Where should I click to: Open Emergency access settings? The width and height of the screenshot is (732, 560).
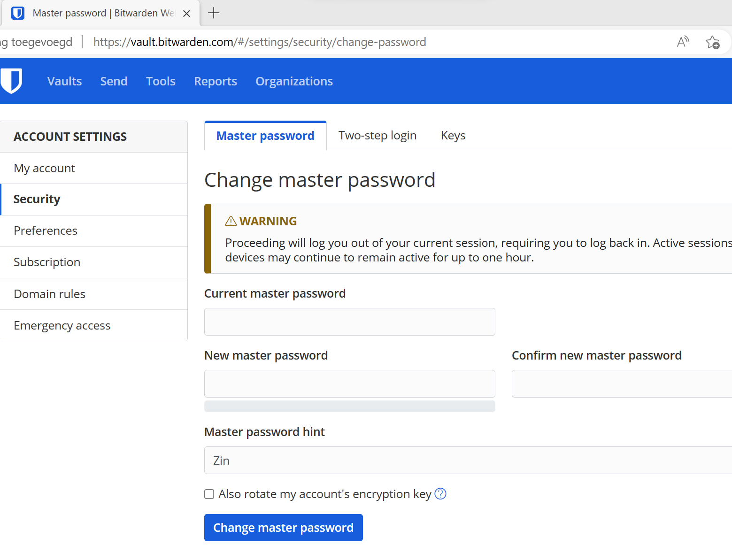pos(62,325)
